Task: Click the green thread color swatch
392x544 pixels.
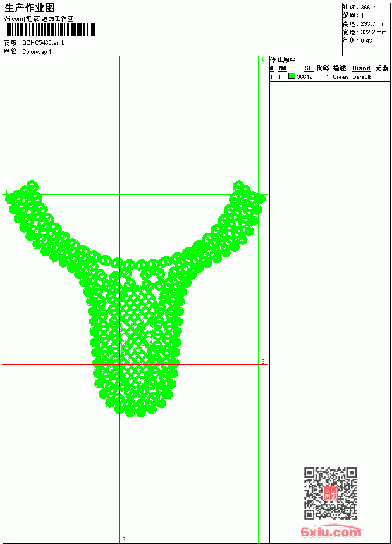Action: (291, 77)
